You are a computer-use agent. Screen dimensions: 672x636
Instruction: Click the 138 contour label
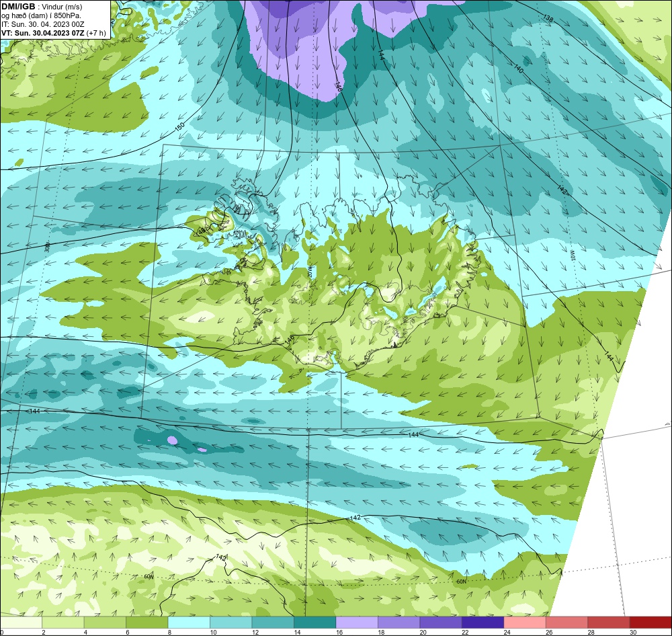pyautogui.click(x=548, y=18)
